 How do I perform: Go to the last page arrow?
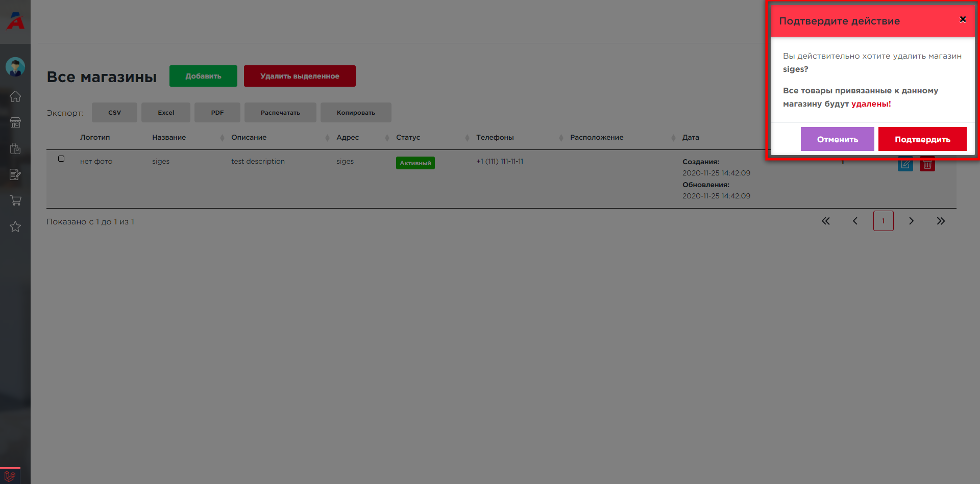click(x=941, y=221)
